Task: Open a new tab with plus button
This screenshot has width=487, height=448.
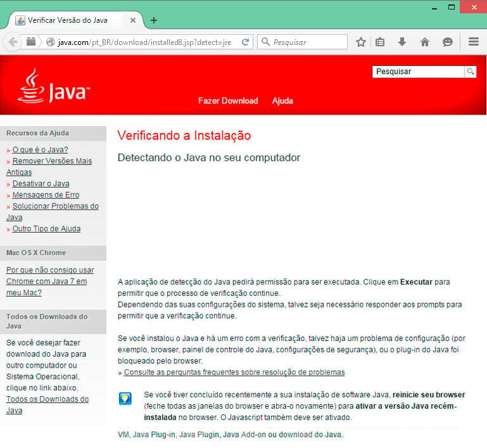Action: pyautogui.click(x=153, y=20)
